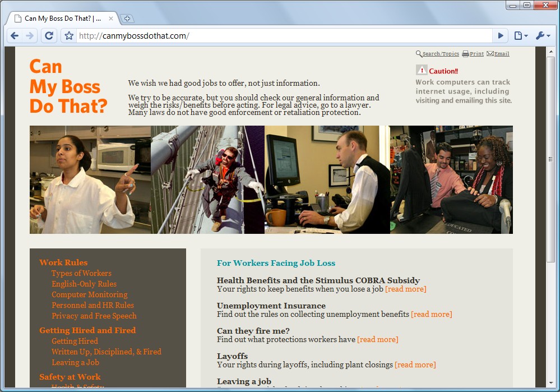Reload the page with the refresh icon
The image size is (560, 392).
(x=49, y=36)
